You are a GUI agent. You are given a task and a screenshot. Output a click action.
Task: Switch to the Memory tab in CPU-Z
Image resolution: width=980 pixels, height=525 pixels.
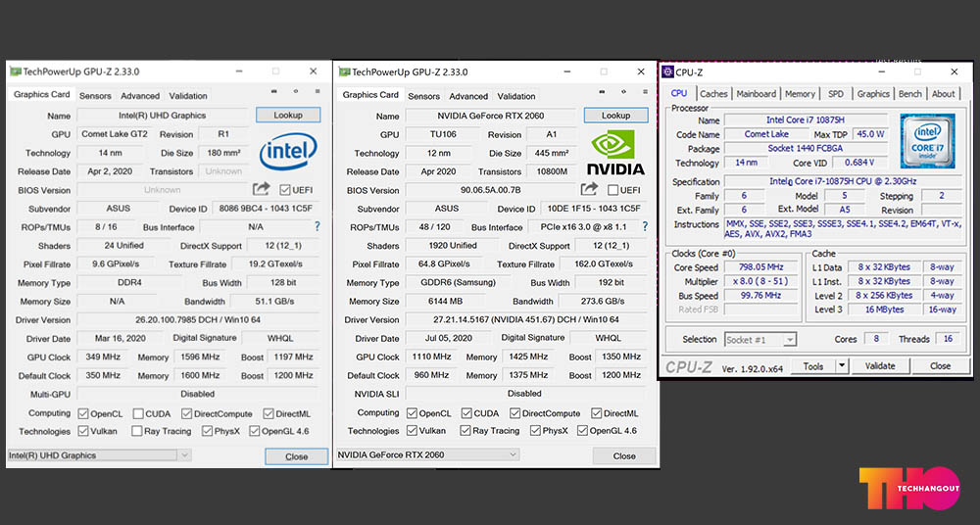800,94
